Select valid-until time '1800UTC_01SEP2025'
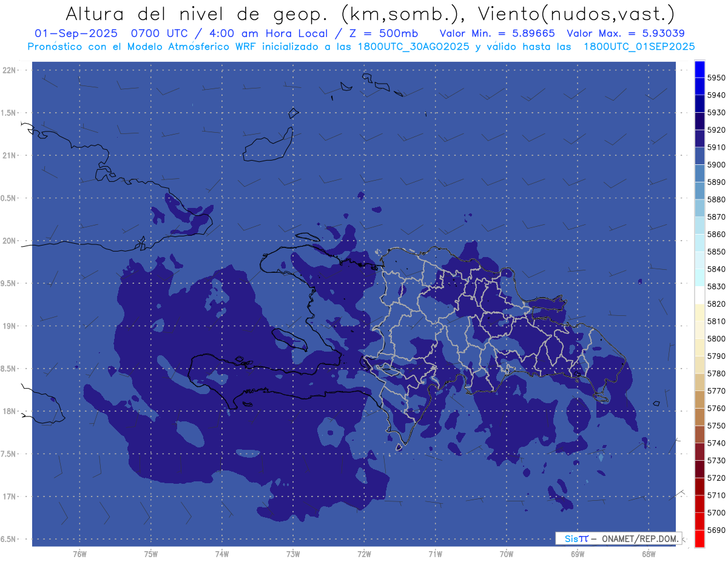The height and width of the screenshot is (562, 728). (639, 46)
